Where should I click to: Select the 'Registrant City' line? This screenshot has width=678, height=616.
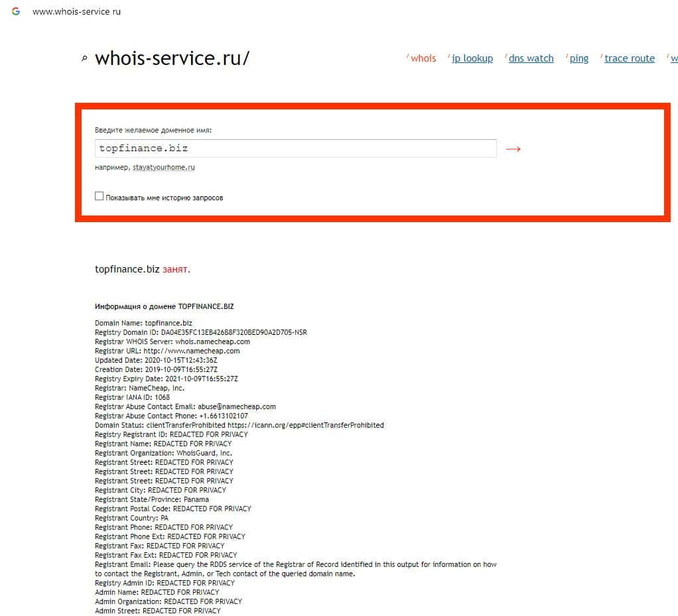tap(161, 491)
